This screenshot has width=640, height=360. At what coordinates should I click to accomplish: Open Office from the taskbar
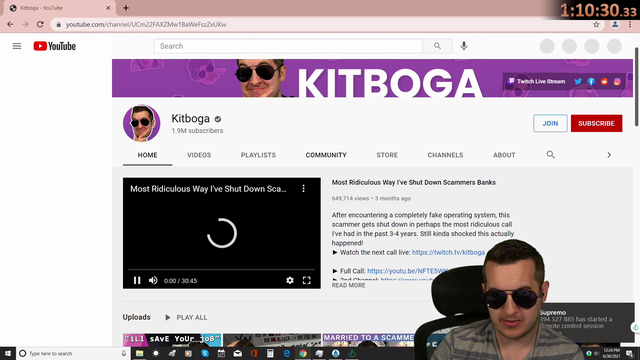(254, 353)
